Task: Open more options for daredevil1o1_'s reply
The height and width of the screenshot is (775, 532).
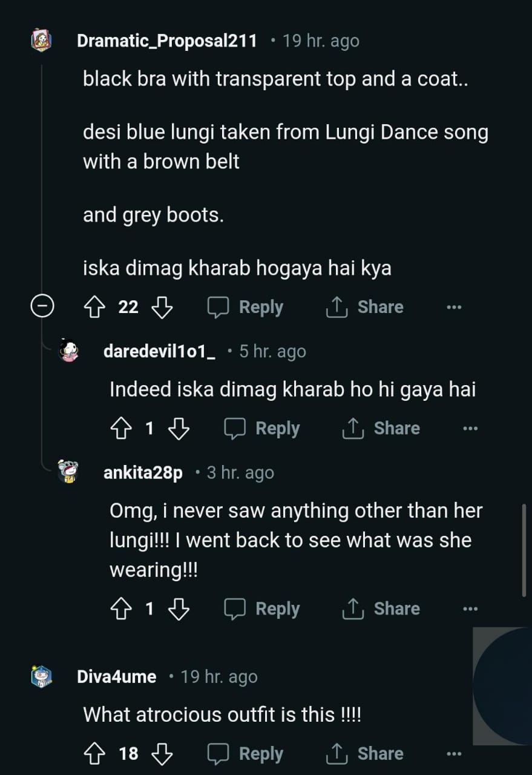Action: (470, 429)
